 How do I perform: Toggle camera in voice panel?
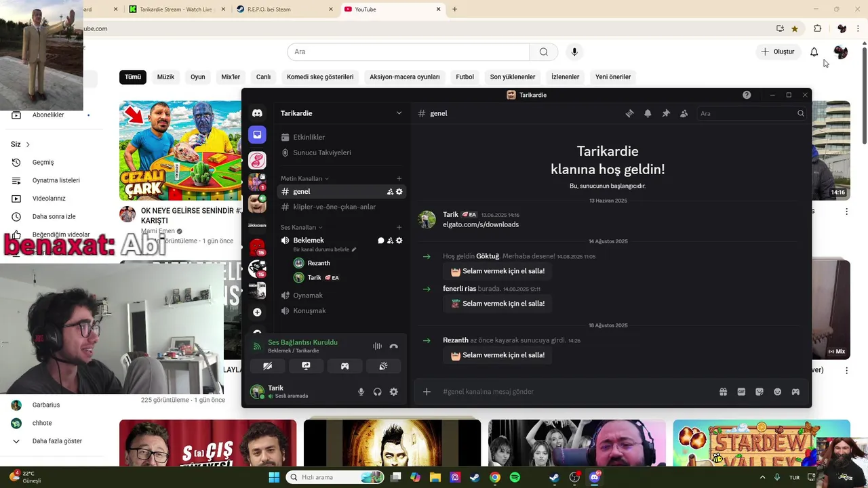268,366
